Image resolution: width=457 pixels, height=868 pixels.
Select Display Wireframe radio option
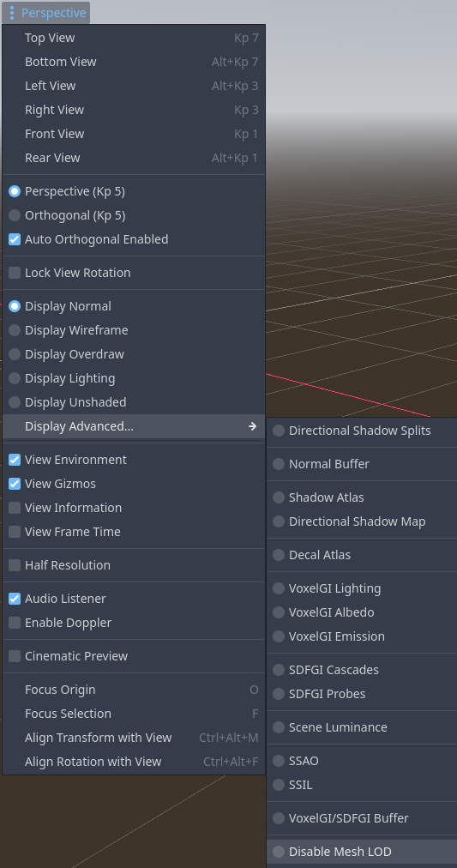pyautogui.click(x=134, y=330)
